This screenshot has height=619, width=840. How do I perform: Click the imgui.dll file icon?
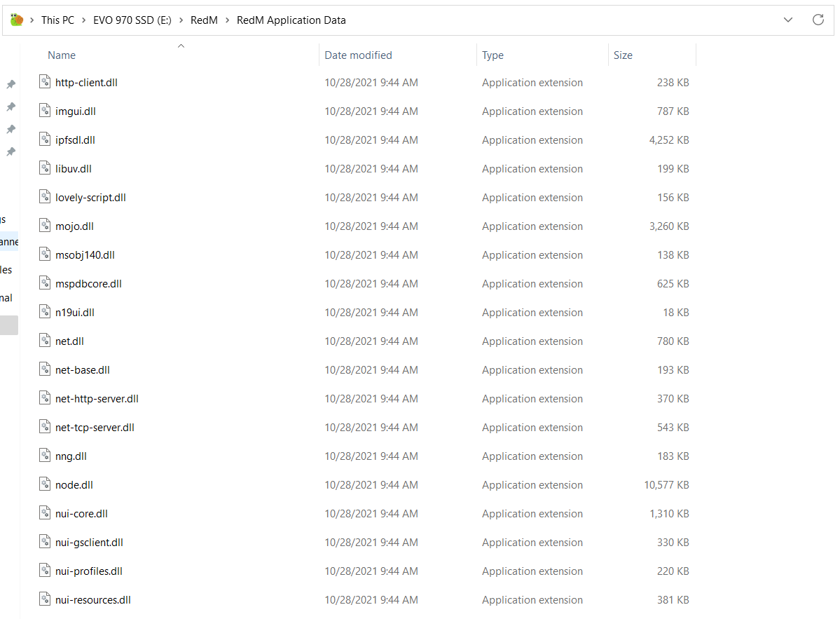tap(45, 111)
